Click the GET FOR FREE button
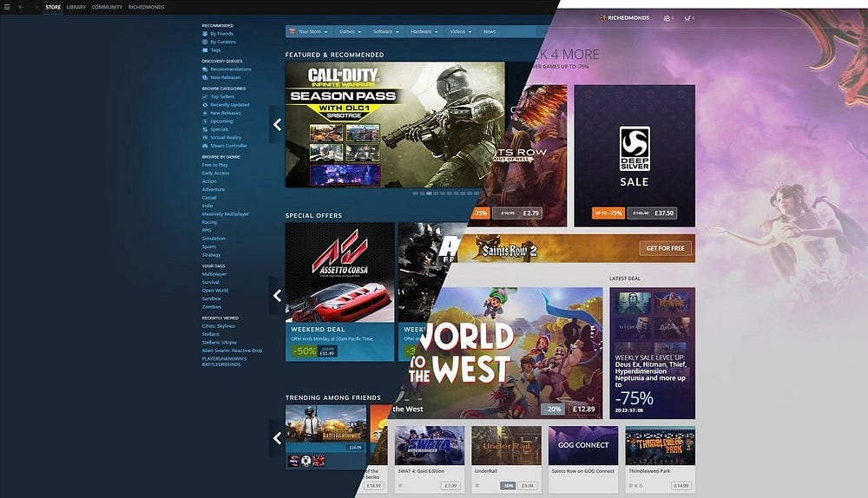This screenshot has height=498, width=868. [665, 248]
